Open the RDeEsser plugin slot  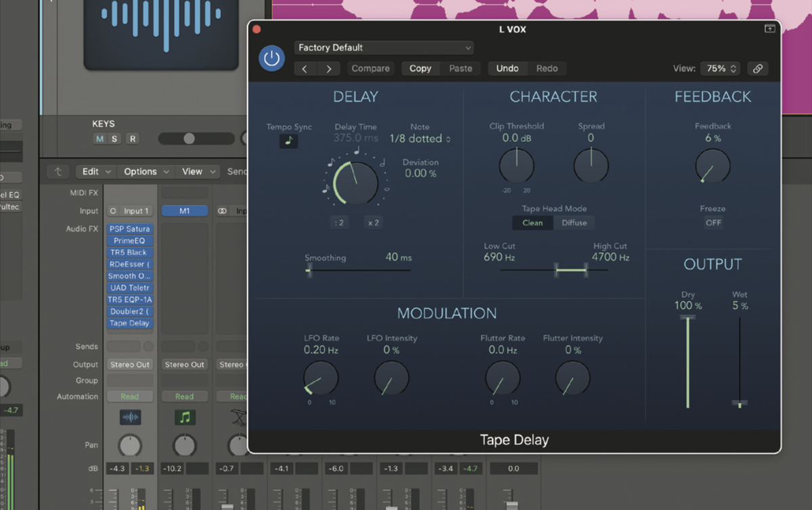(x=129, y=264)
